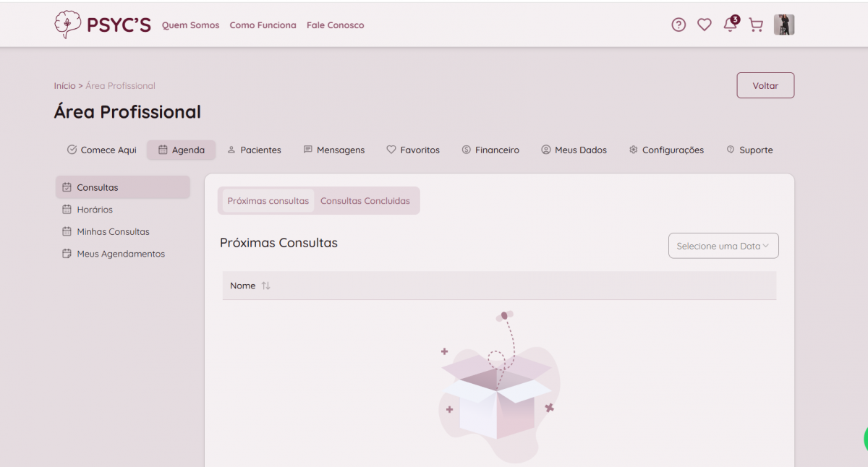Open the notifications bell icon

730,25
